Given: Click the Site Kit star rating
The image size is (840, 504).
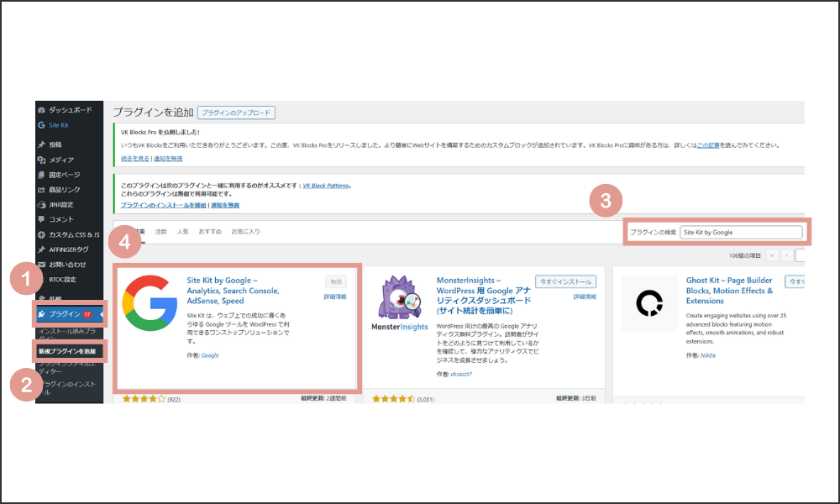Looking at the screenshot, I should coord(144,399).
